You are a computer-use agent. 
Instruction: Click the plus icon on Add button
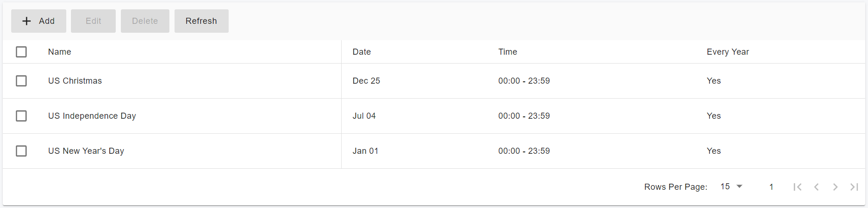click(x=27, y=21)
